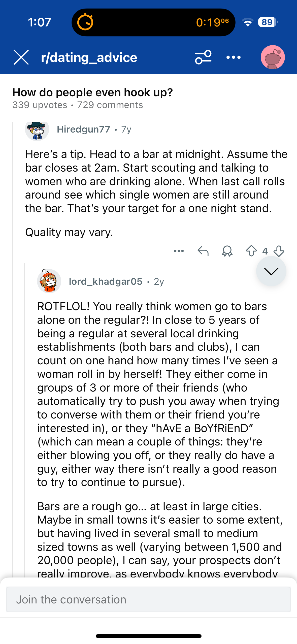Downvote Hiredgun77's comment

coord(279,251)
